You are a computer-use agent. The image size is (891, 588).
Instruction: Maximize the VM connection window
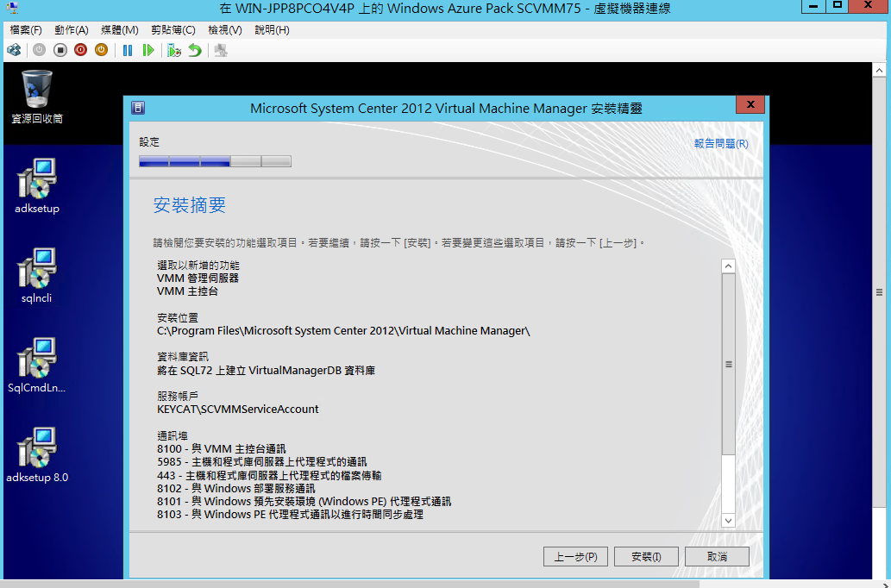click(x=838, y=6)
